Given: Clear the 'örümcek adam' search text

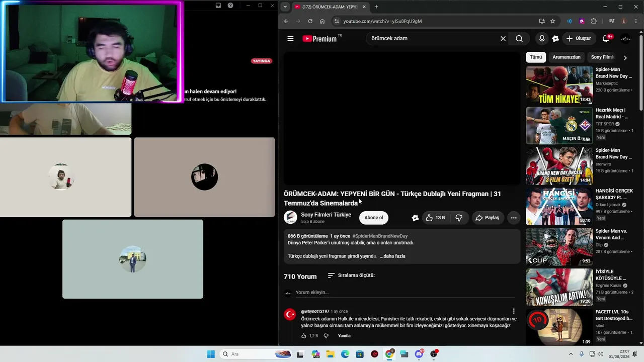Looking at the screenshot, I should click(503, 39).
